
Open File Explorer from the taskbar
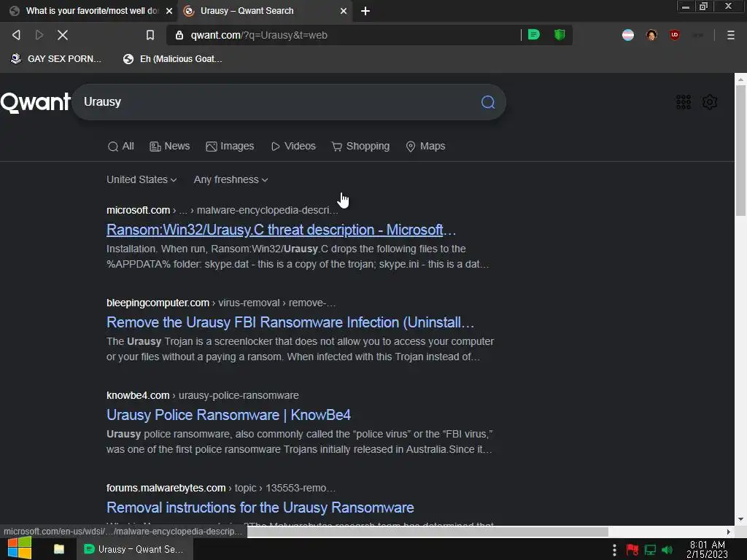[58, 549]
